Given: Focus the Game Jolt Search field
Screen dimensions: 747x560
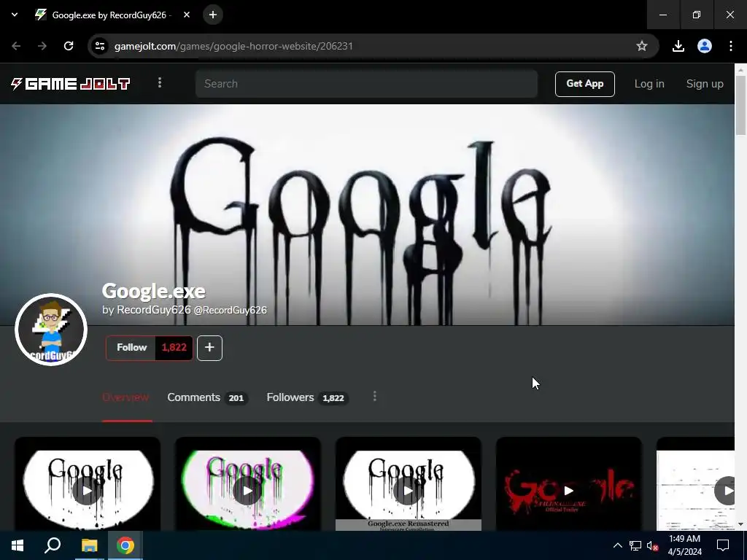Looking at the screenshot, I should (366, 84).
